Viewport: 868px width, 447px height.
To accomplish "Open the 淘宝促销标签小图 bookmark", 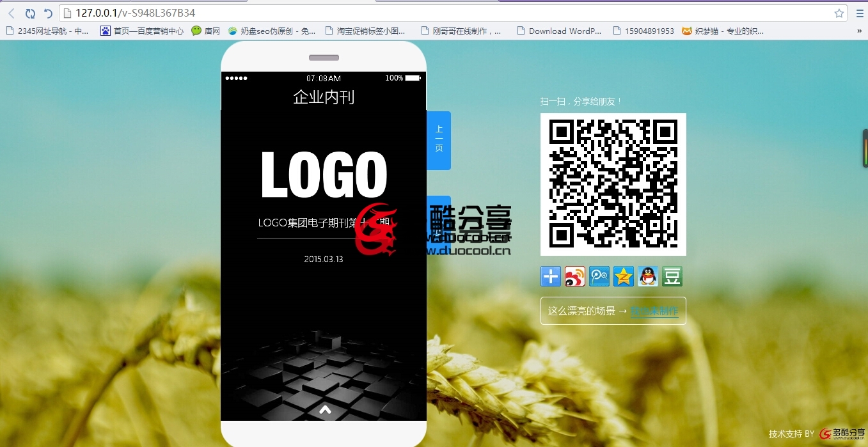I will 365,31.
